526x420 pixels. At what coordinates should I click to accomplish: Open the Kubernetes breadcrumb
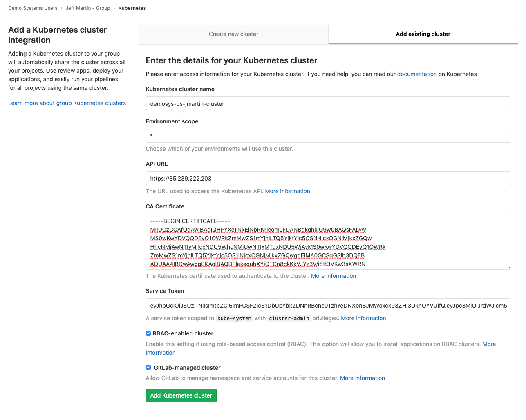pos(132,8)
